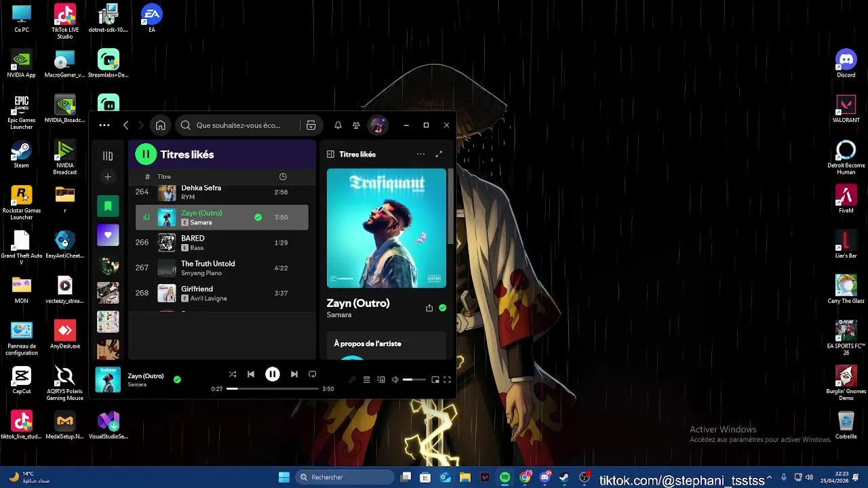Open the Discord desktop shortcut
The width and height of the screenshot is (868, 488).
point(846,63)
